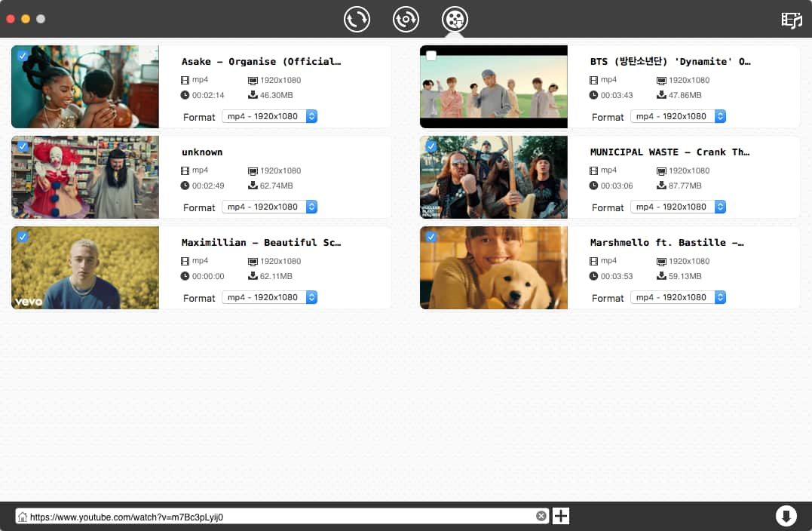The image size is (812, 531).
Task: Click the 00:02:49 duration text
Action: (x=208, y=186)
